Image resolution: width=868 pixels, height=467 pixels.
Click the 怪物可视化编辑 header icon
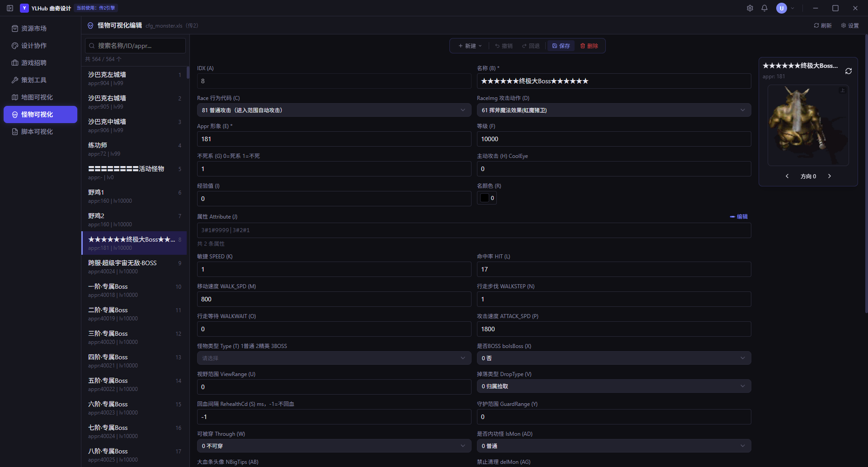(x=90, y=26)
